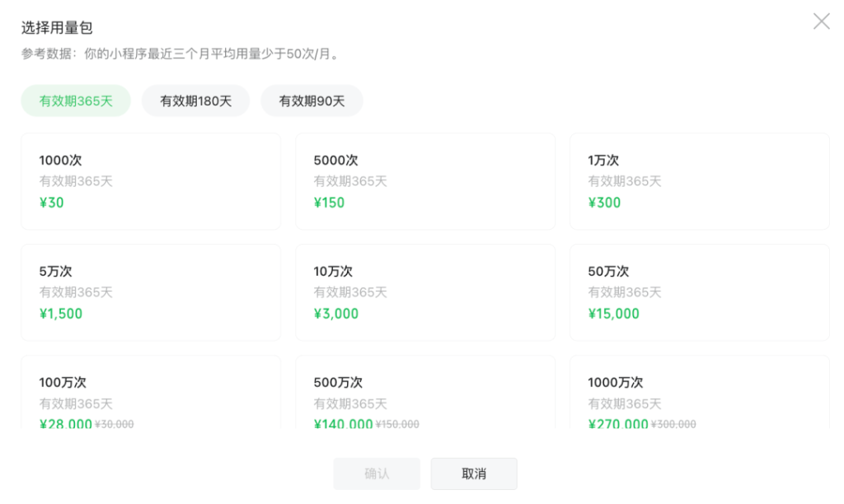This screenshot has height=504, width=844.
Task: Click the ¥30 price label
Action: [52, 203]
